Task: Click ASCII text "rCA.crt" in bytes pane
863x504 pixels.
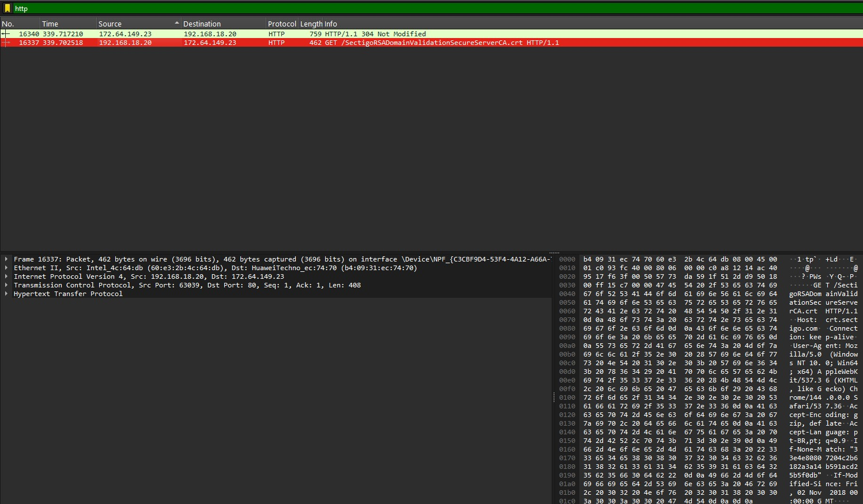Action: [x=804, y=311]
